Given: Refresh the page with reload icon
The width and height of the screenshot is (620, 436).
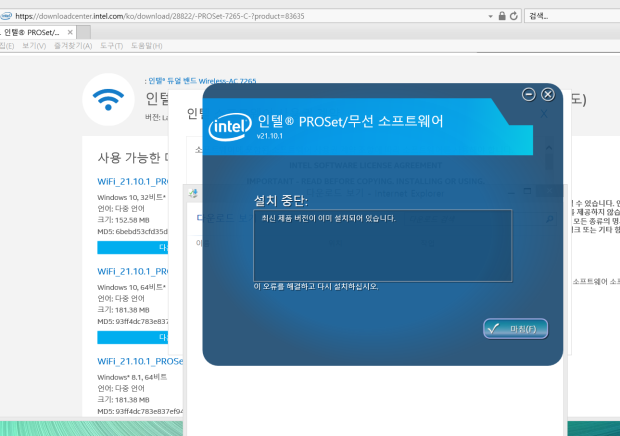Looking at the screenshot, I should coord(514,16).
